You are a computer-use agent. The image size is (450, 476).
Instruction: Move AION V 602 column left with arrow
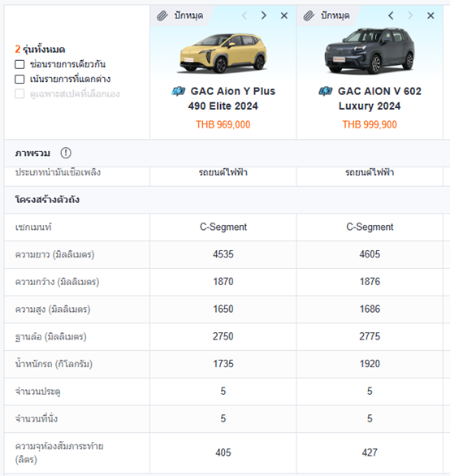391,15
